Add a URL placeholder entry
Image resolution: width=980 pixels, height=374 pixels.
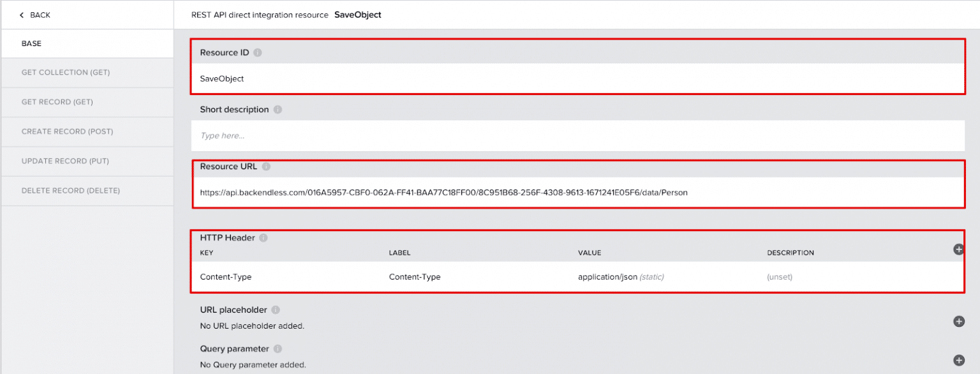point(958,321)
